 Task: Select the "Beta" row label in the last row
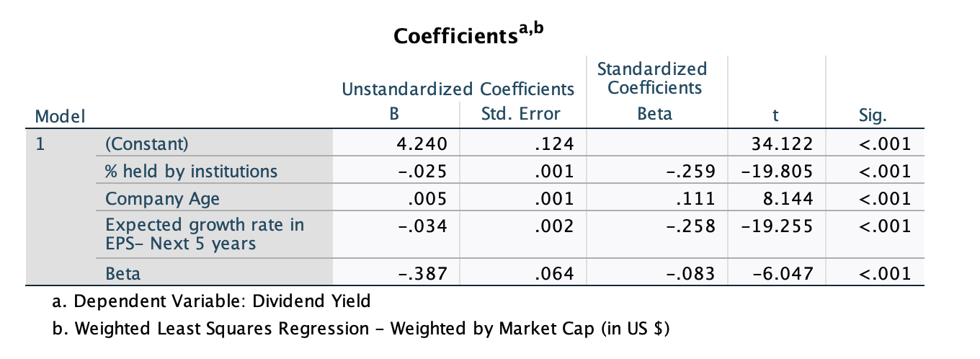click(x=123, y=274)
